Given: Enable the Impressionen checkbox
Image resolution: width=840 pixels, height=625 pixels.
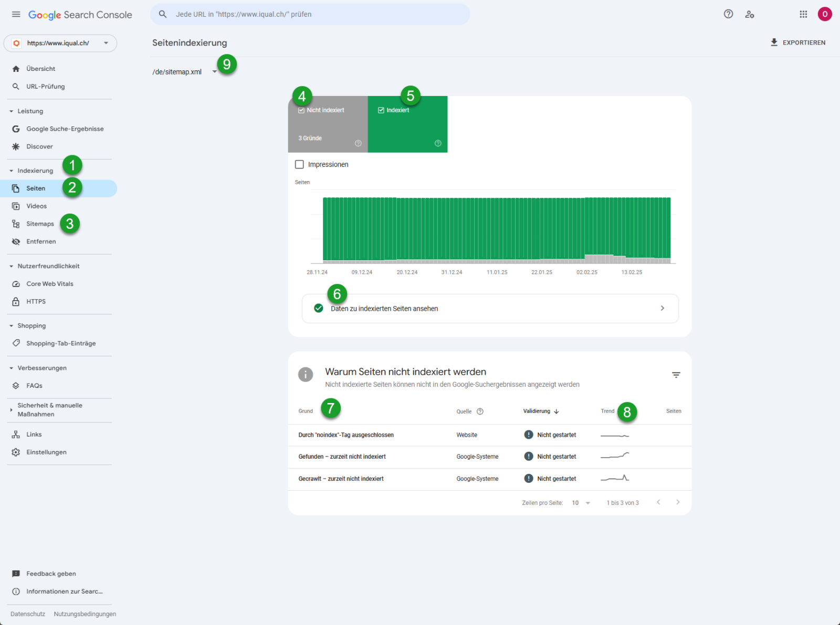Looking at the screenshot, I should point(299,164).
